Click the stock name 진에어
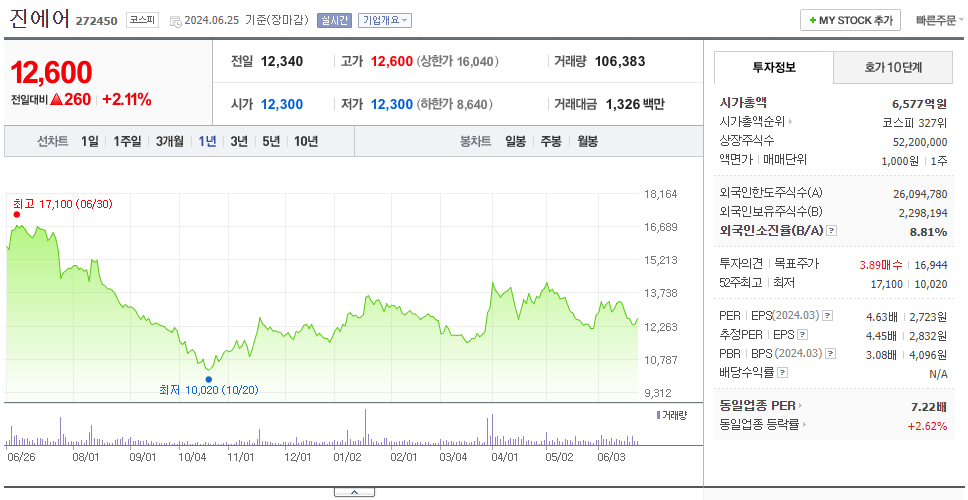Image resolution: width=968 pixels, height=500 pixels. [x=40, y=19]
